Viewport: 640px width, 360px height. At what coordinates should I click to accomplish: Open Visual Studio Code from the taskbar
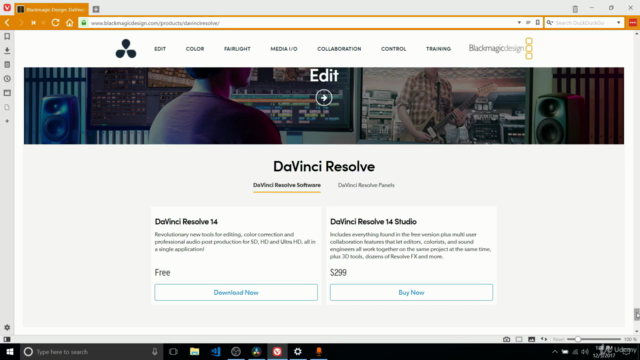tap(215, 352)
